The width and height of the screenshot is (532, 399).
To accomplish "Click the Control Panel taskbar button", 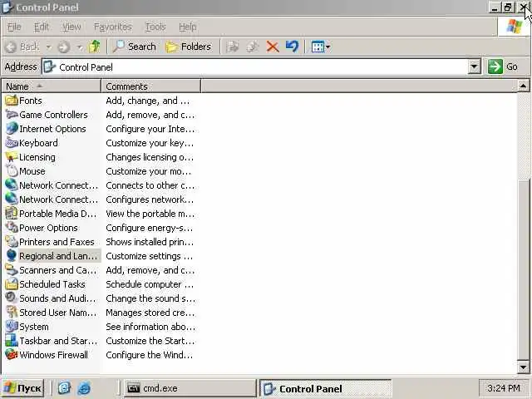I will tap(326, 388).
